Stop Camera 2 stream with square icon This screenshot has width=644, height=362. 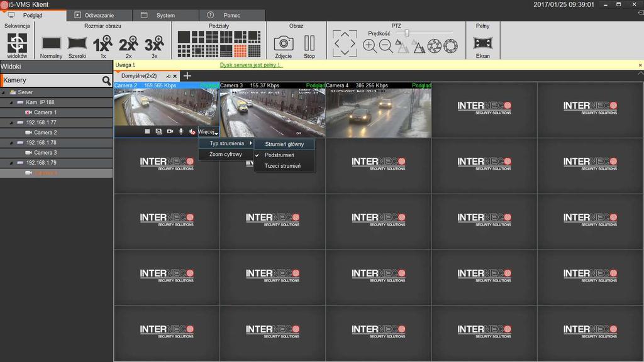point(147,131)
